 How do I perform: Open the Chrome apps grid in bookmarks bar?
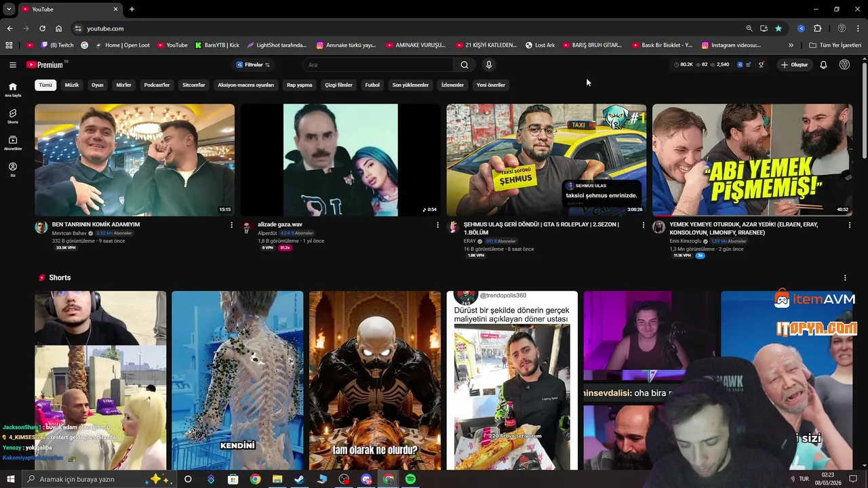9,45
